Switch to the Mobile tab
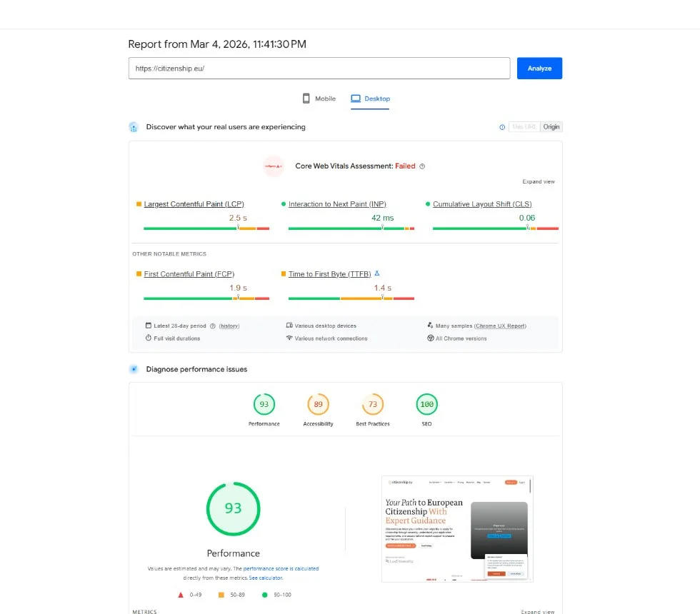 point(319,99)
